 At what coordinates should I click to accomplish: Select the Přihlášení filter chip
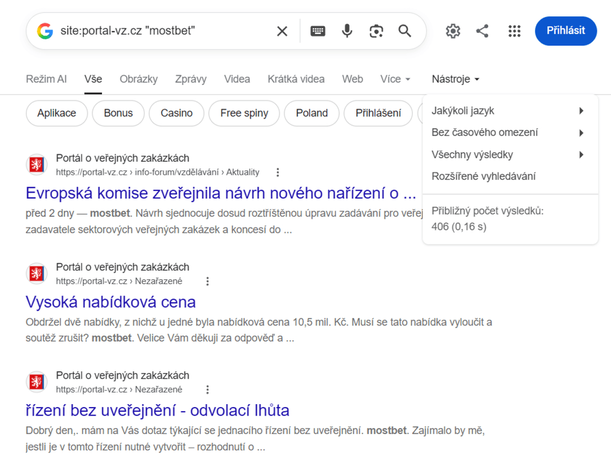(x=378, y=113)
